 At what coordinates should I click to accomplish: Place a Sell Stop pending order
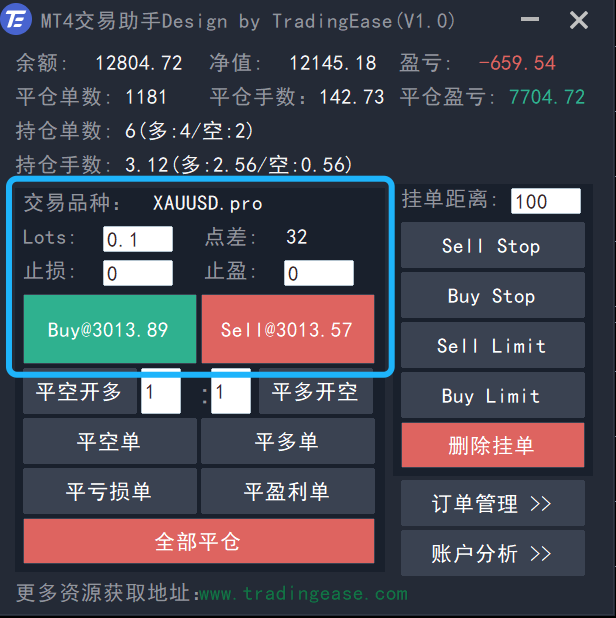pyautogui.click(x=492, y=246)
